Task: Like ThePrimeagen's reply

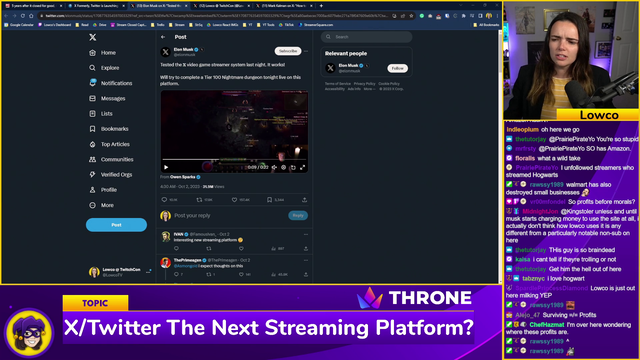Action: click(241, 274)
